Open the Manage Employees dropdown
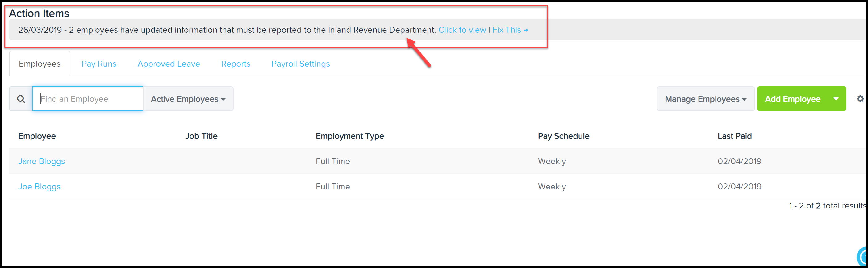The width and height of the screenshot is (868, 268). 706,99
